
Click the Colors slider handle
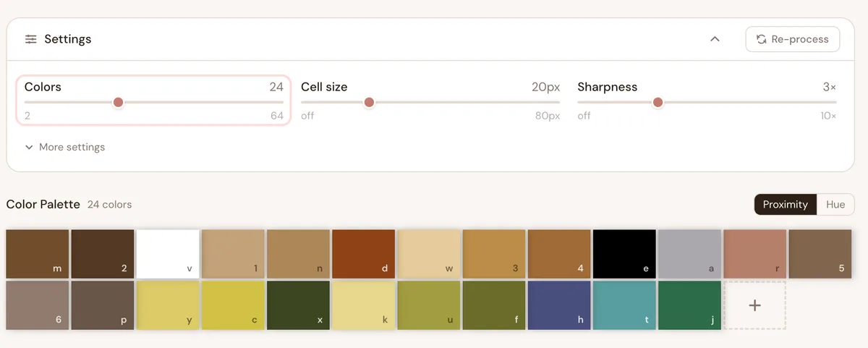[119, 102]
